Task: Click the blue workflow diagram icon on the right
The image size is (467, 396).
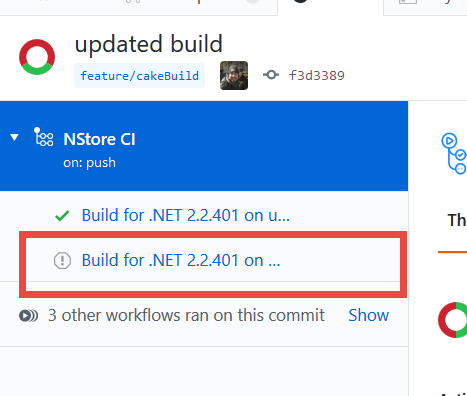Action: [454, 153]
